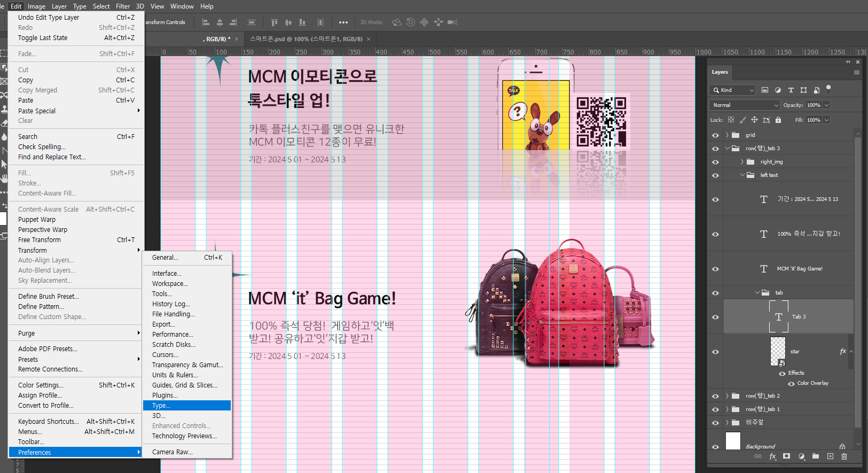
Task: Click Delete layer trash icon
Action: 844,456
